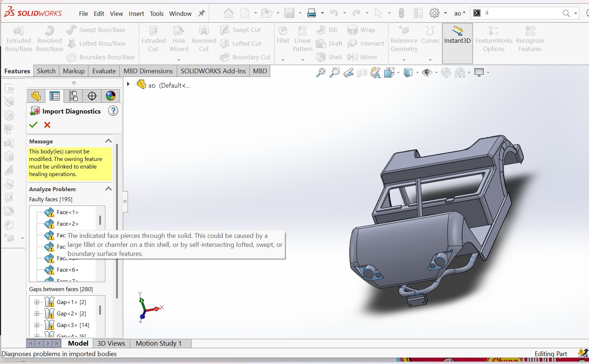Viewport: 589px width, 364px height.
Task: Open the DimXpertManager tab icon
Action: pyautogui.click(x=92, y=96)
